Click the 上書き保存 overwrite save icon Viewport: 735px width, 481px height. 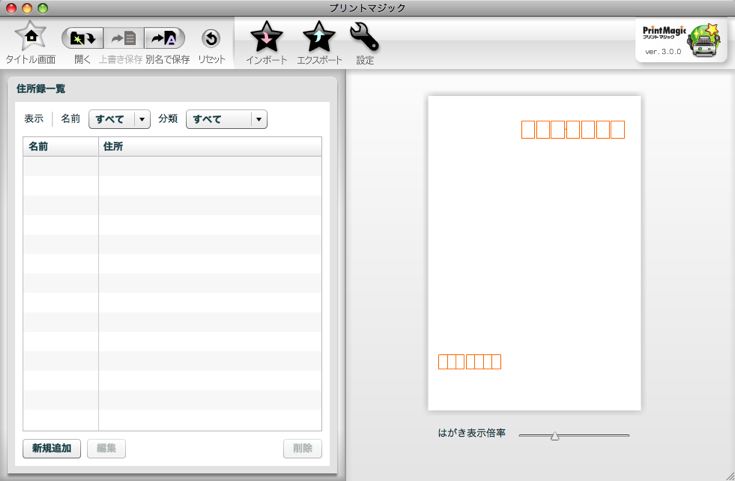click(x=122, y=38)
